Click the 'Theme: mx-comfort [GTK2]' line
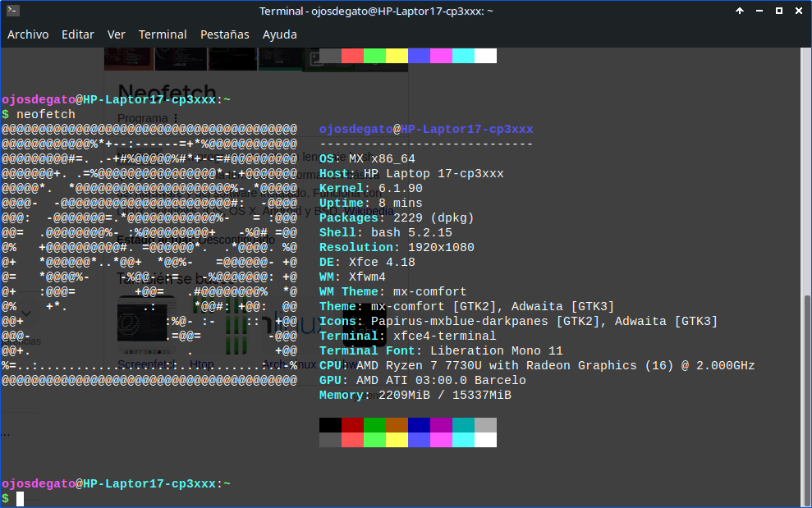The image size is (812, 508). click(x=466, y=306)
